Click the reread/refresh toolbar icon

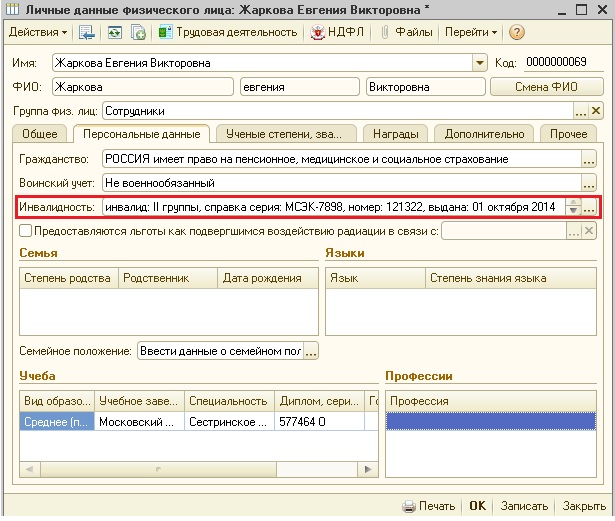(115, 33)
